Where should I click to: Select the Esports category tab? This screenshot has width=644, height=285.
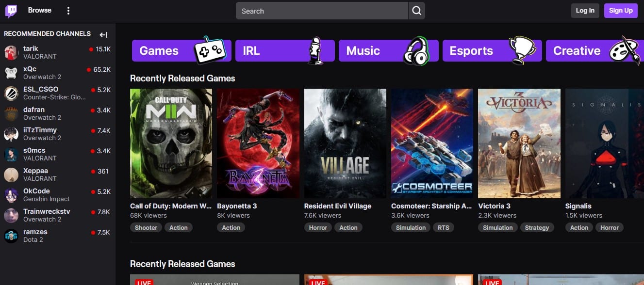pos(492,50)
